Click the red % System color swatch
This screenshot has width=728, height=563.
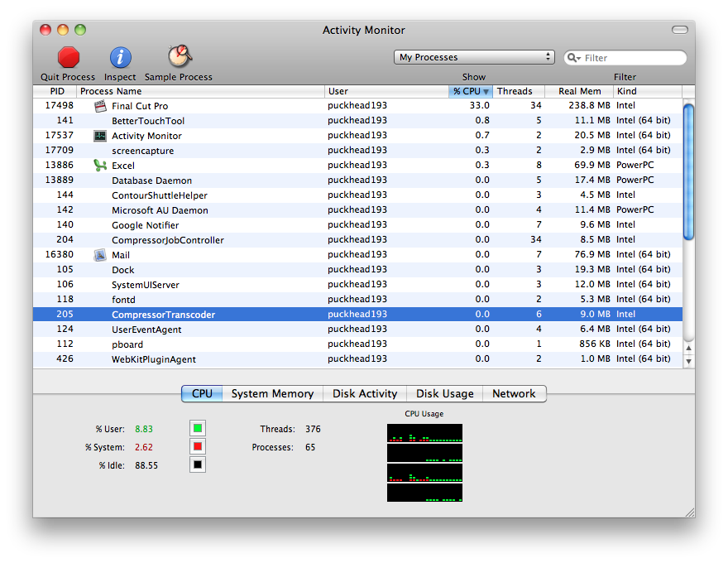click(198, 446)
